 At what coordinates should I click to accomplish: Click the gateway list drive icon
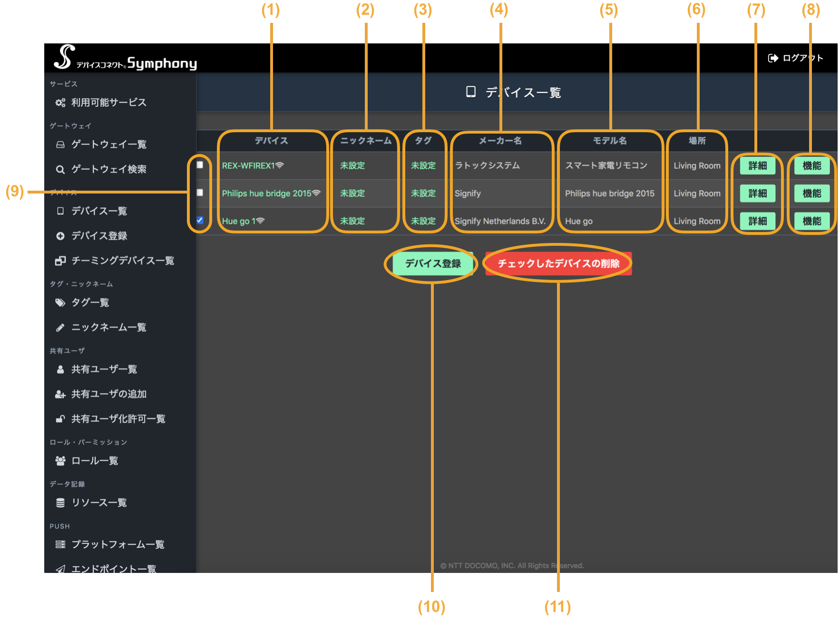[60, 145]
